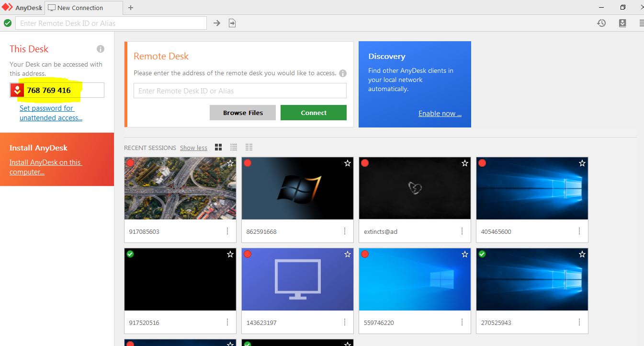
Task: Star session 143623197
Action: coord(348,254)
